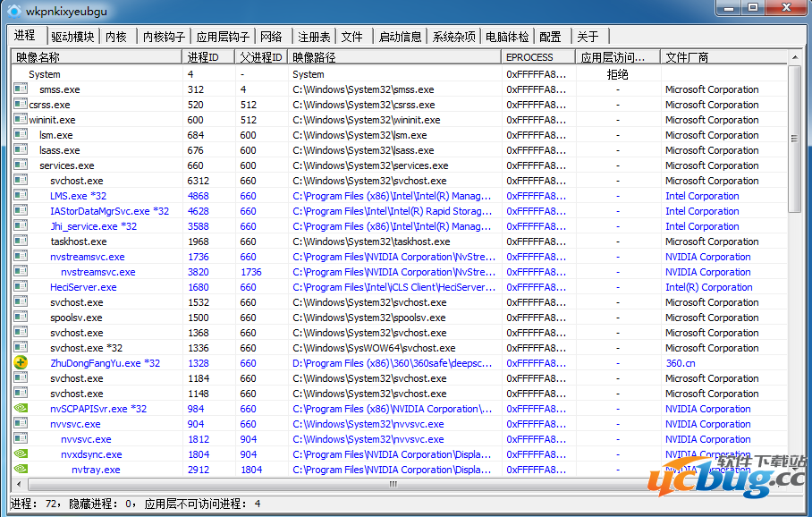Click the path C:\Windows\System32\lsass.exe
The height and width of the screenshot is (517, 812).
[x=364, y=150]
